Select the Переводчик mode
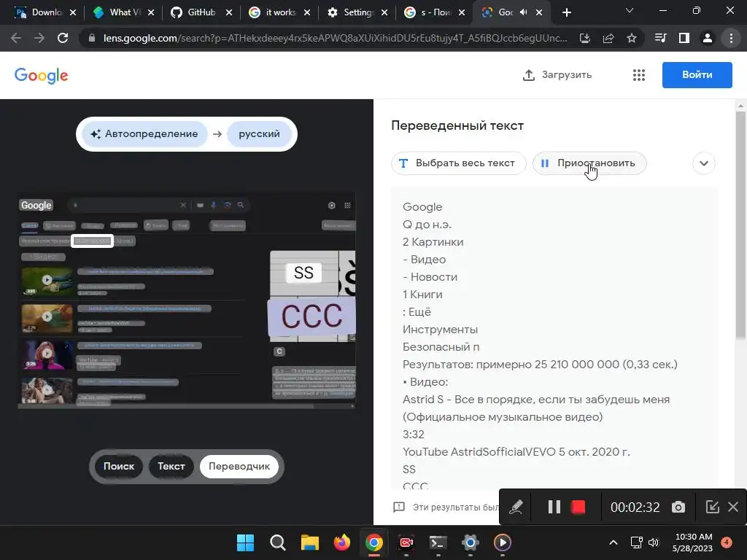The image size is (747, 560). pyautogui.click(x=239, y=466)
